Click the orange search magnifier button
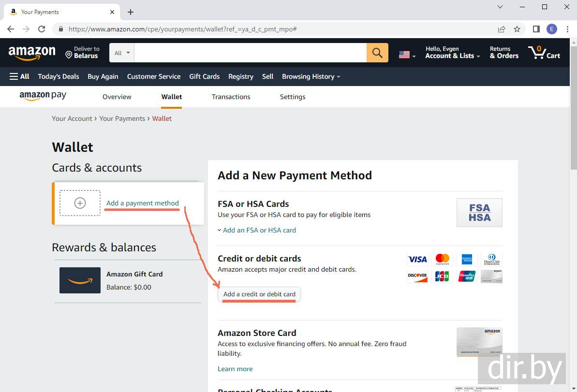 (x=377, y=53)
